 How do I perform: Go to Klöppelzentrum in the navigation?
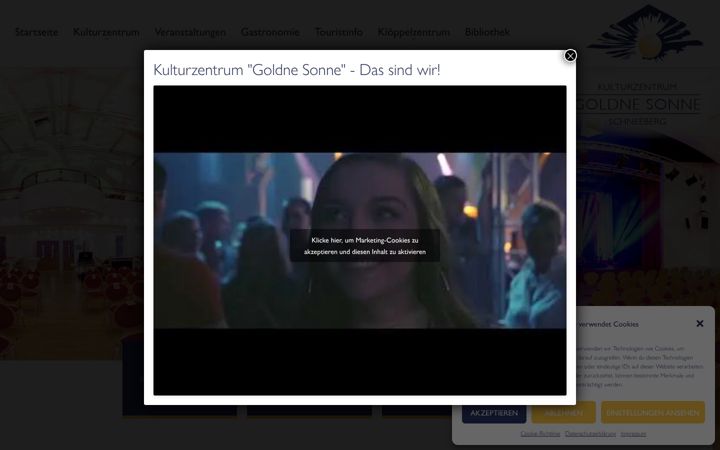tap(414, 32)
